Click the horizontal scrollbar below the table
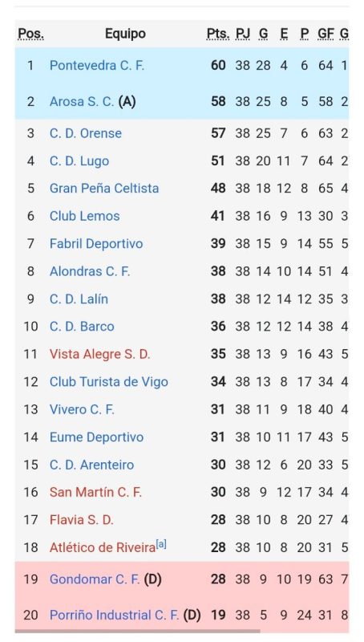364x642 pixels. 137,631
